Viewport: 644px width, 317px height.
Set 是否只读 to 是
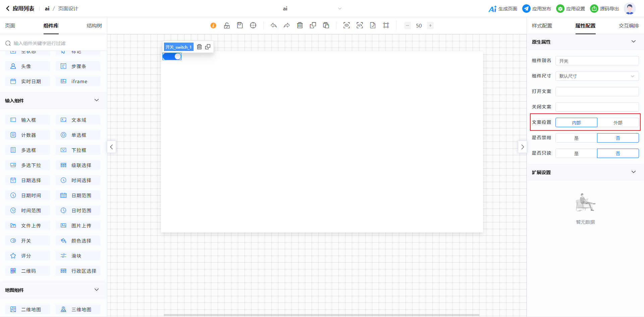click(x=576, y=154)
